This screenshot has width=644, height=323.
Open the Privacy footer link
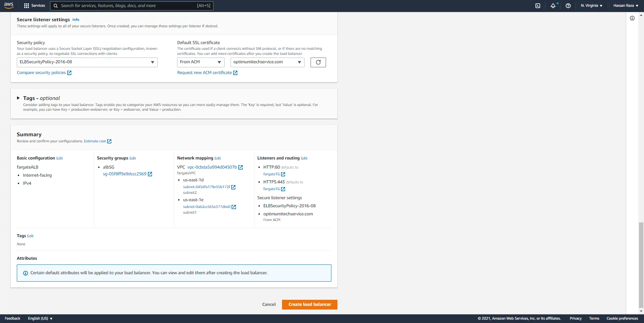(575, 318)
